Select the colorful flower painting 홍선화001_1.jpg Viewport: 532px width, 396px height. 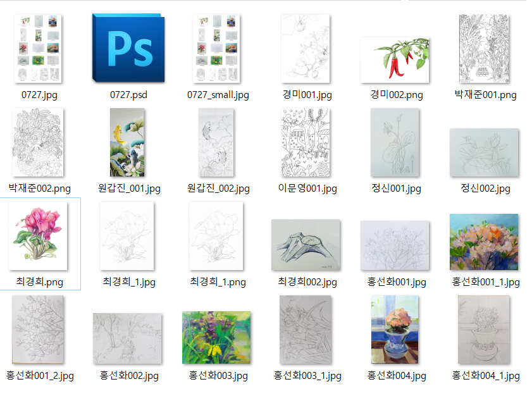(485, 242)
